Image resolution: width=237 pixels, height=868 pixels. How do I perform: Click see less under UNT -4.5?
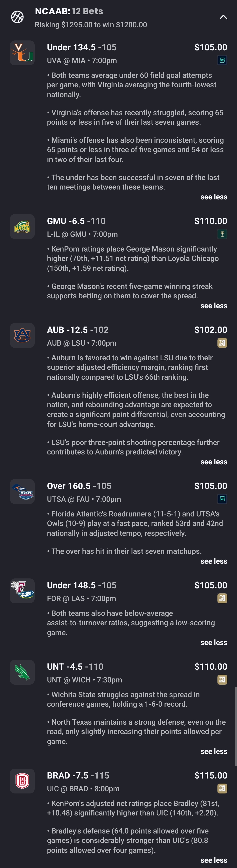213,751
